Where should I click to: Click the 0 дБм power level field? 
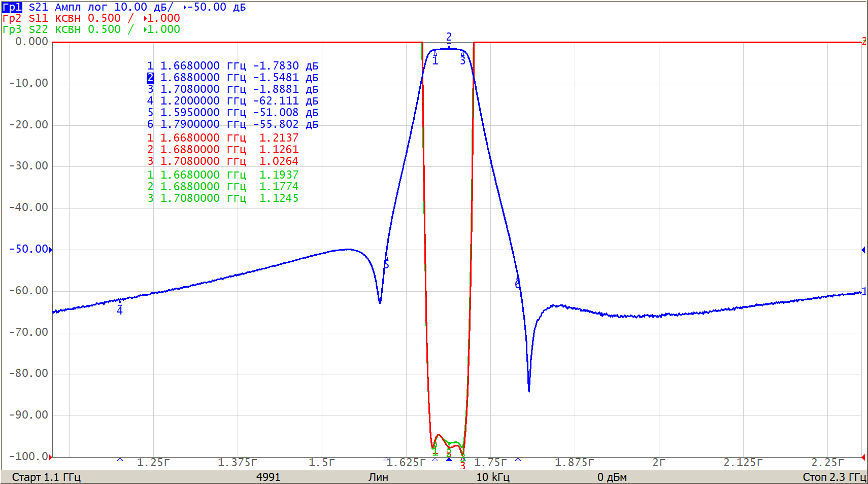click(x=612, y=477)
